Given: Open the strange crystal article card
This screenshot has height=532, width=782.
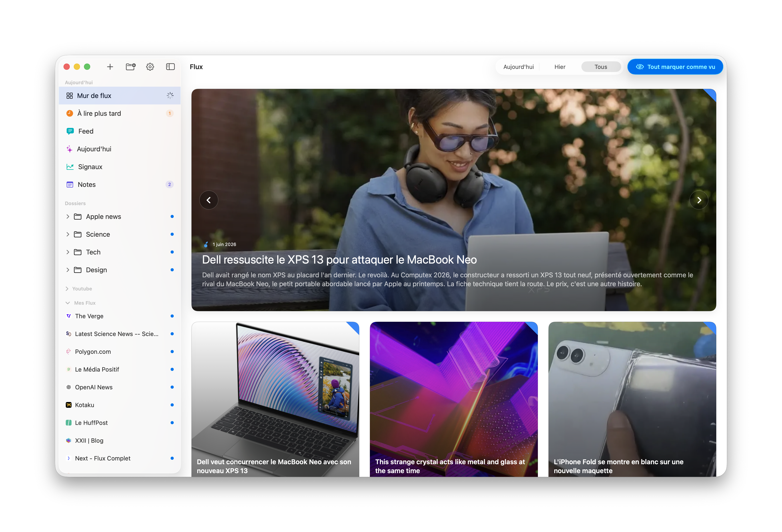Looking at the screenshot, I should click(x=454, y=399).
